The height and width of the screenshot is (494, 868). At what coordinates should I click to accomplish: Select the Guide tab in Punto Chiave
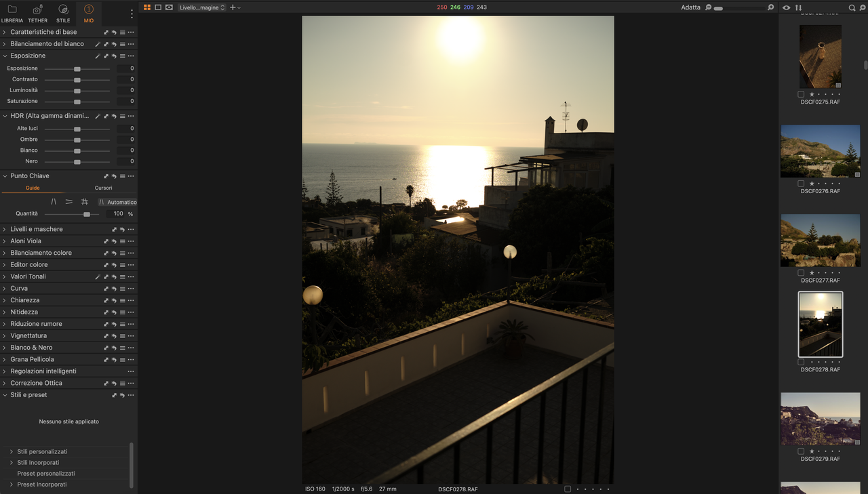click(x=33, y=188)
